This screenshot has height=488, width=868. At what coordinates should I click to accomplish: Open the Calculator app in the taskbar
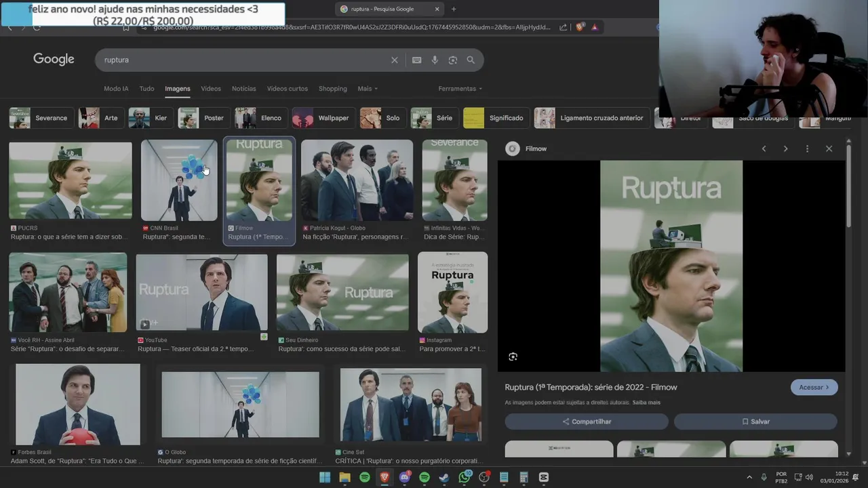coord(524,477)
